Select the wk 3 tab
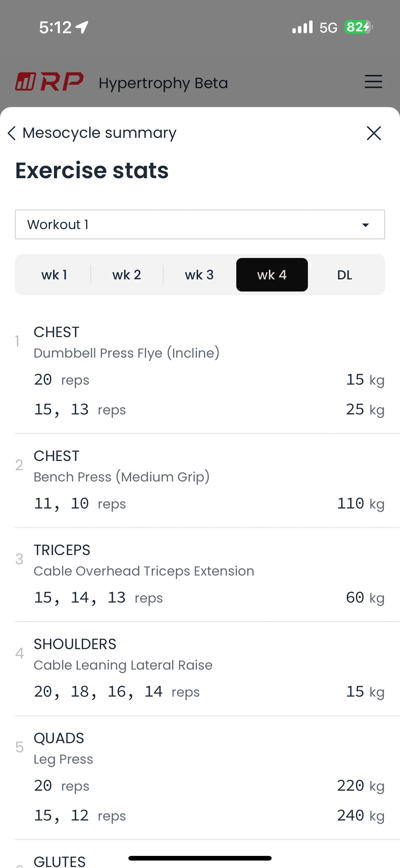This screenshot has height=868, width=400. 199,275
